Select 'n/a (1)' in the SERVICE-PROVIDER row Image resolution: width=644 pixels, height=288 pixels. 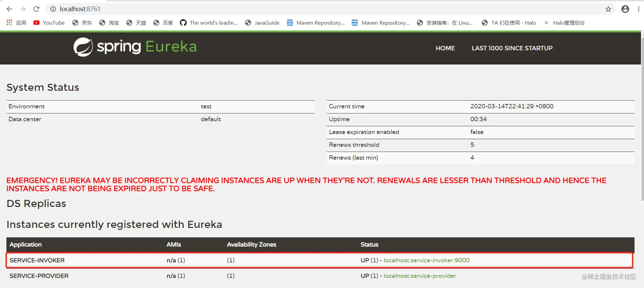tap(176, 276)
